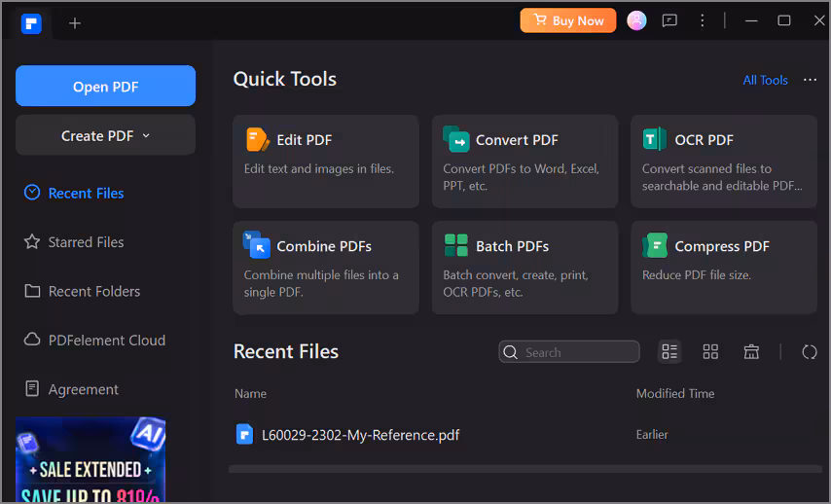Open Agreement in sidebar

coord(72,389)
